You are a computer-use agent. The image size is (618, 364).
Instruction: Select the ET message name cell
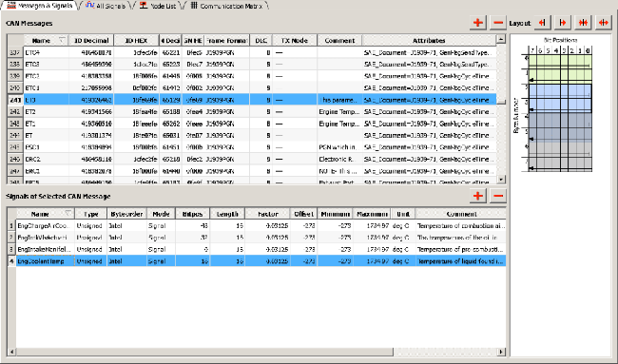click(x=47, y=136)
